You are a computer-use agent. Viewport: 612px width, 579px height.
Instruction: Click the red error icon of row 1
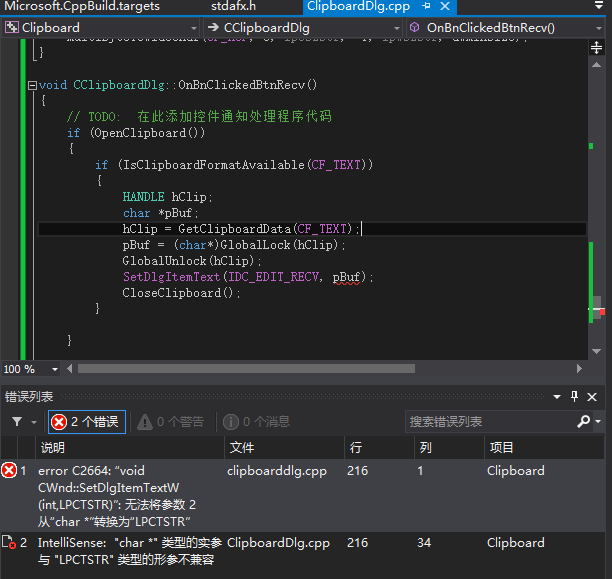pos(9,470)
